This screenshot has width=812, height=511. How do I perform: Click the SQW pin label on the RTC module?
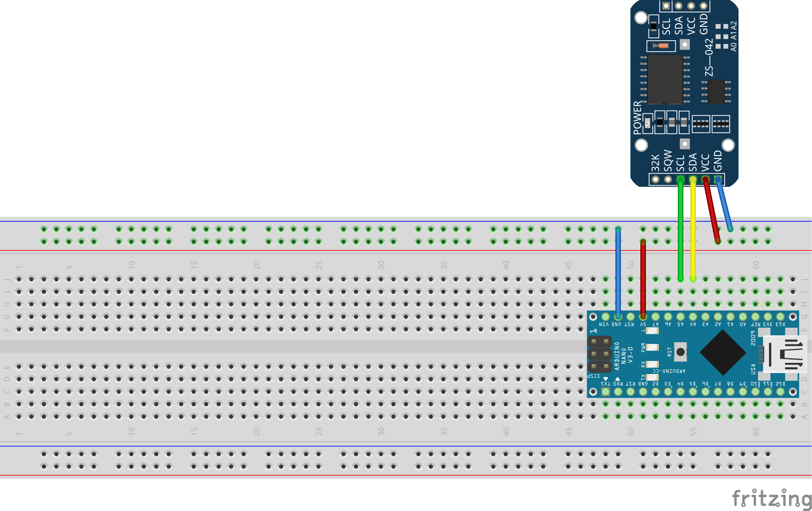[668, 162]
